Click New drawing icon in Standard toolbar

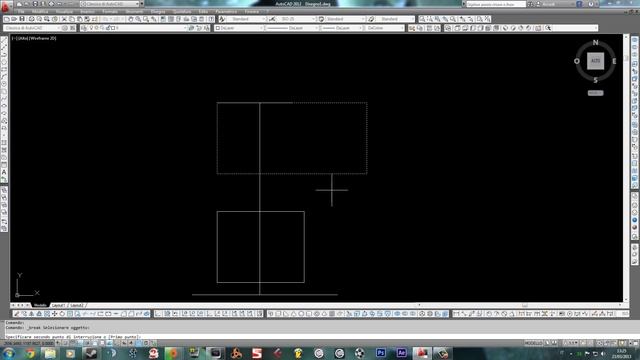coord(7,19)
